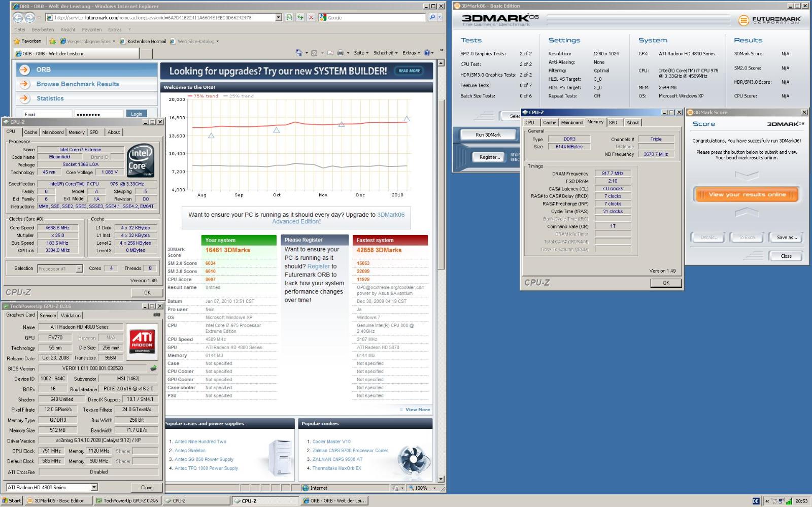Click the RSS feeds icon in IE command bar
Viewport: 812px width, 507px height.
point(314,53)
